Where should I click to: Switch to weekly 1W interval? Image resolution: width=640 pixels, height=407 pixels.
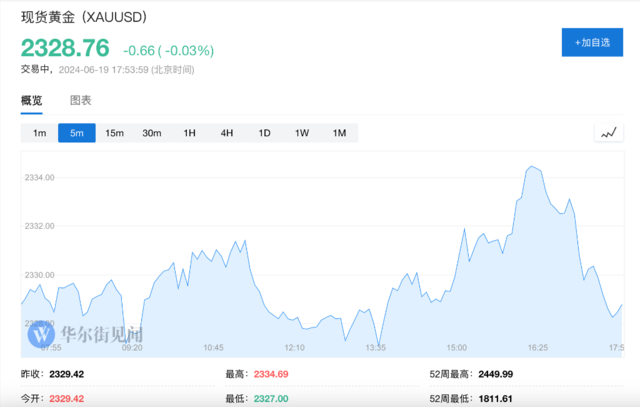pos(302,133)
